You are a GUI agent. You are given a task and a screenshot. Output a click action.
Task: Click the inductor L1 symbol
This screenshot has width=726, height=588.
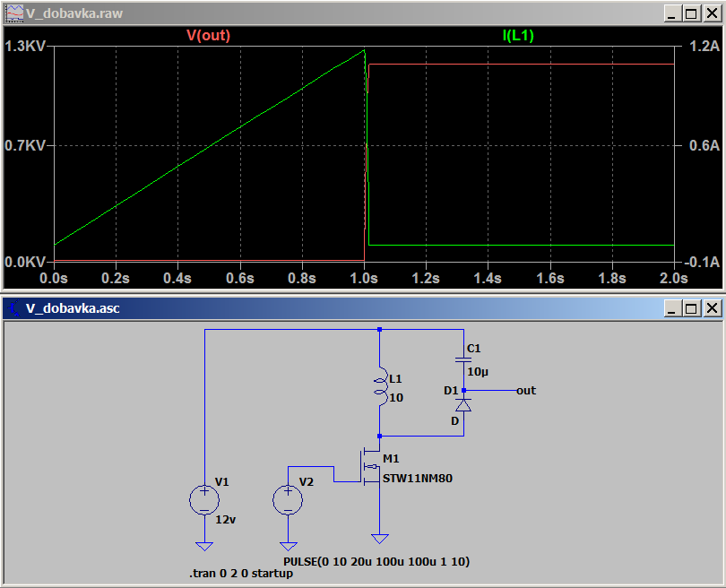[379, 385]
